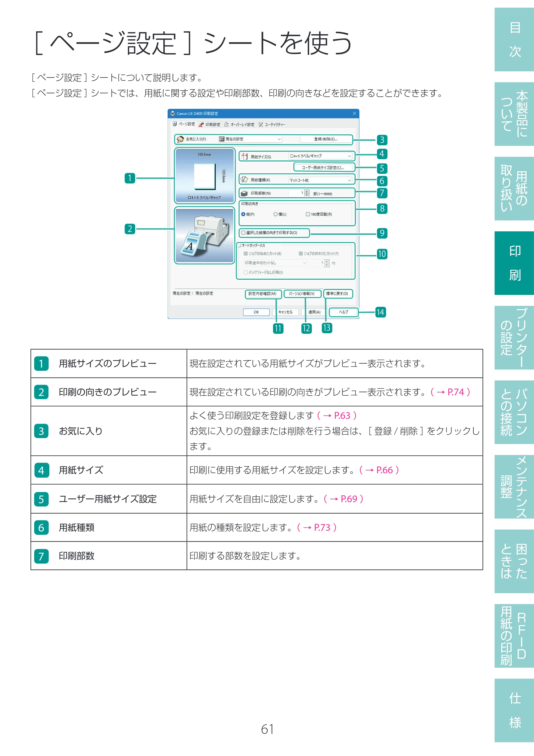Image resolution: width=534 pixels, height=756 pixels.
Task: Check 選択した縦横の向きで印刷する(O)
Action: [243, 233]
